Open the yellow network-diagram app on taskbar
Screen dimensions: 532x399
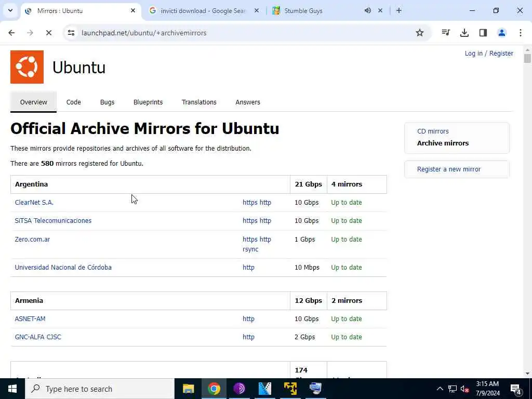click(290, 389)
